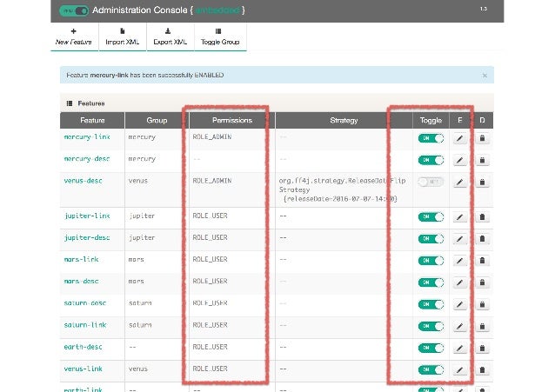Edit venus-desc with pencil icon
The width and height of the screenshot is (555, 392).
pyautogui.click(x=460, y=183)
